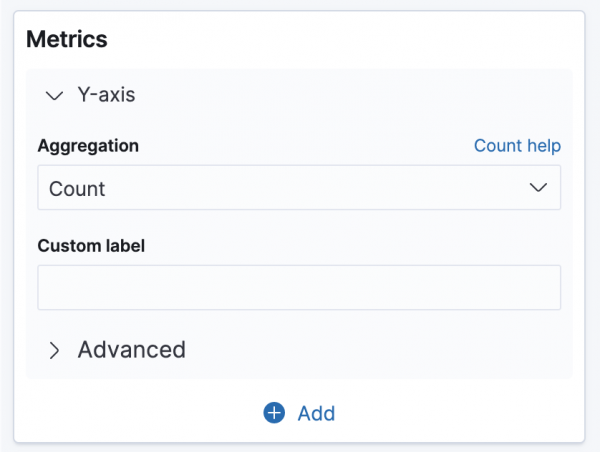Get help for the Count aggregation
The height and width of the screenshot is (452, 600).
pos(517,146)
